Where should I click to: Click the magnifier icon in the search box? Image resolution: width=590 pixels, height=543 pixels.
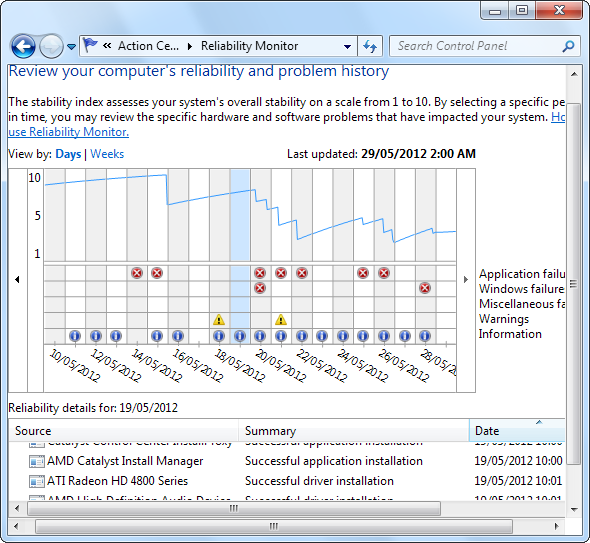click(568, 46)
